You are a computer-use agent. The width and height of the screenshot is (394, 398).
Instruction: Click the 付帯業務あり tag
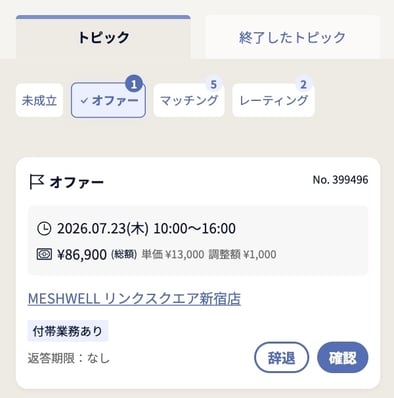68,331
